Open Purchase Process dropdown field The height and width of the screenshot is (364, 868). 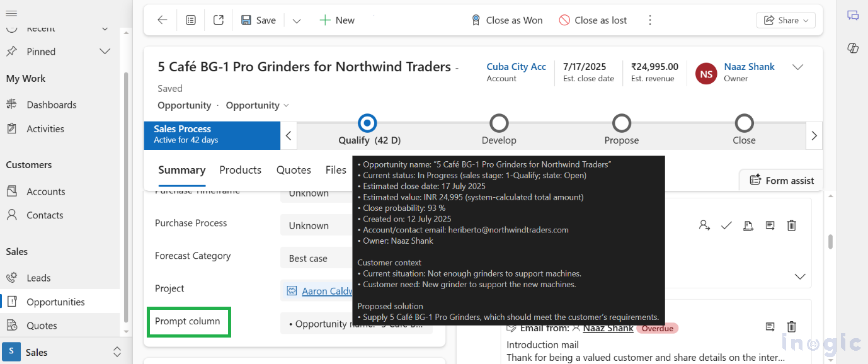[x=316, y=225]
